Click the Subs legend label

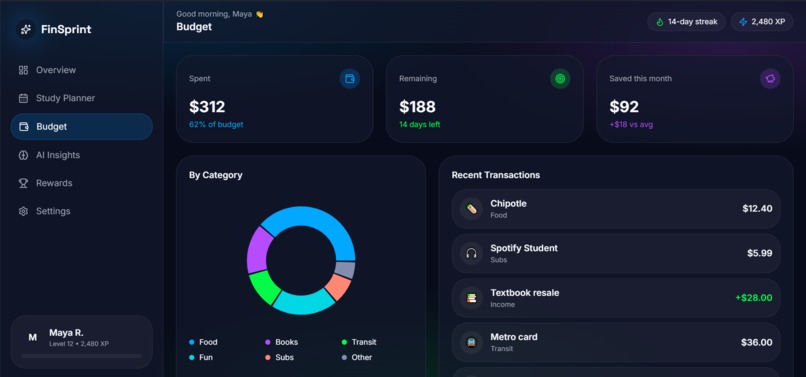tap(284, 357)
